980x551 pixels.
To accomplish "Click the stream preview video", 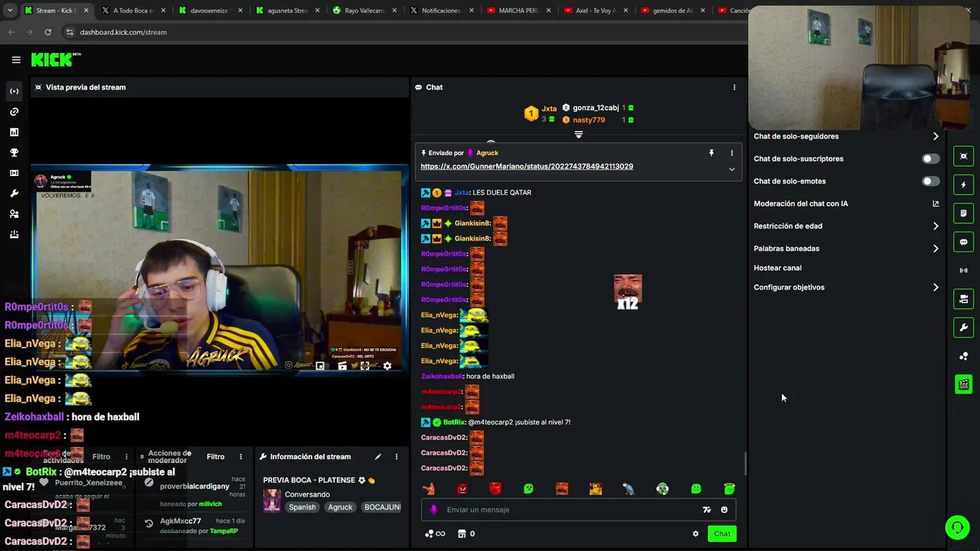I will click(x=220, y=269).
